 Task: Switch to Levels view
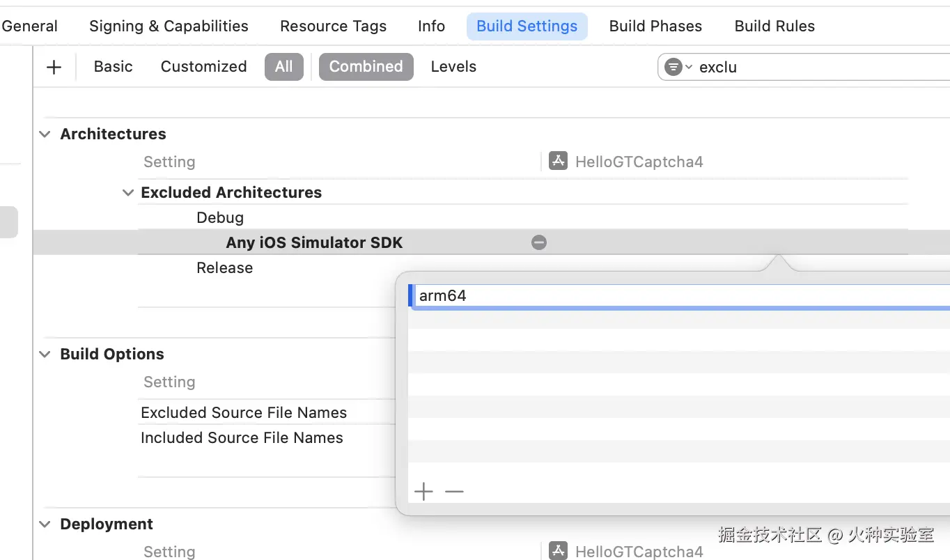[453, 67]
